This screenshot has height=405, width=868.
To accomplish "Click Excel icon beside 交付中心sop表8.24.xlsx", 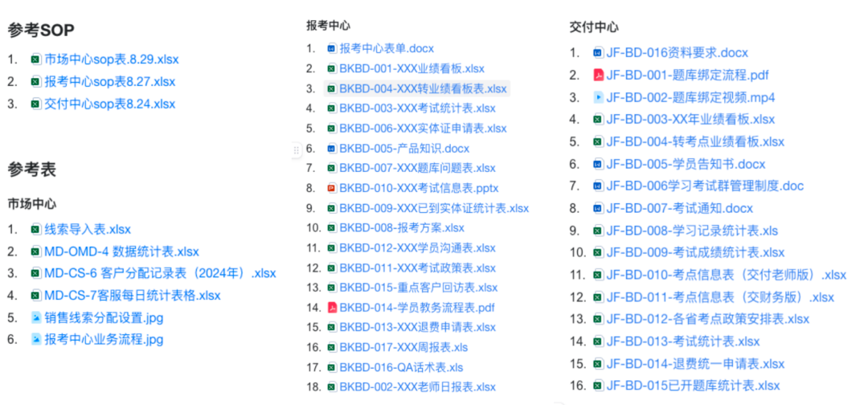I will point(36,104).
